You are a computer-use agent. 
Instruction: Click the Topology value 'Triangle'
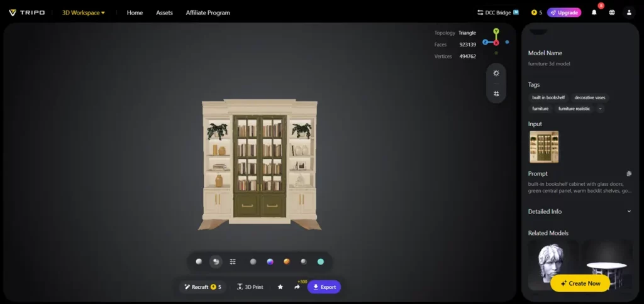coord(467,33)
